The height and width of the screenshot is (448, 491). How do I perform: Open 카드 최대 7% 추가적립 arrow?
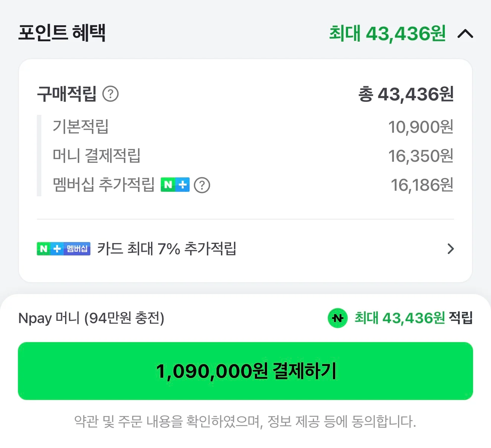(450, 248)
